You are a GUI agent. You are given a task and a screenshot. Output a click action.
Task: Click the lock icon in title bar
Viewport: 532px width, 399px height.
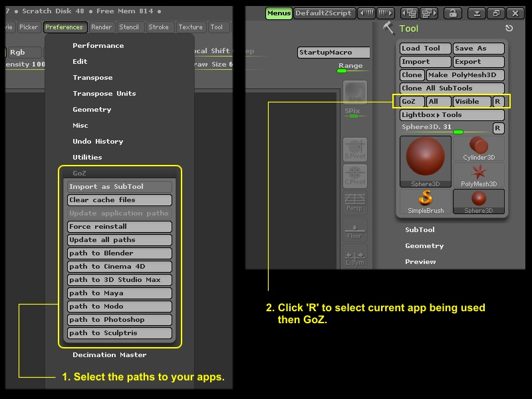click(x=453, y=13)
